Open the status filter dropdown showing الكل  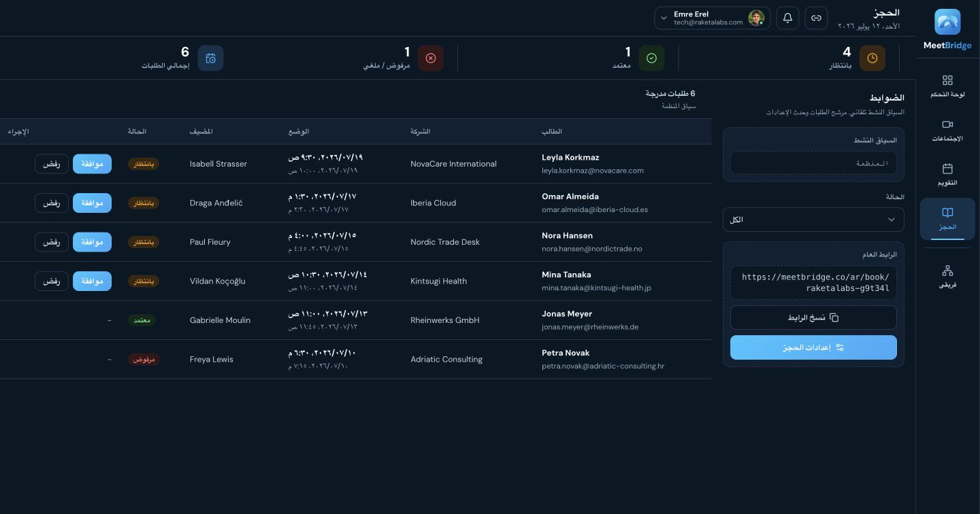(x=813, y=220)
